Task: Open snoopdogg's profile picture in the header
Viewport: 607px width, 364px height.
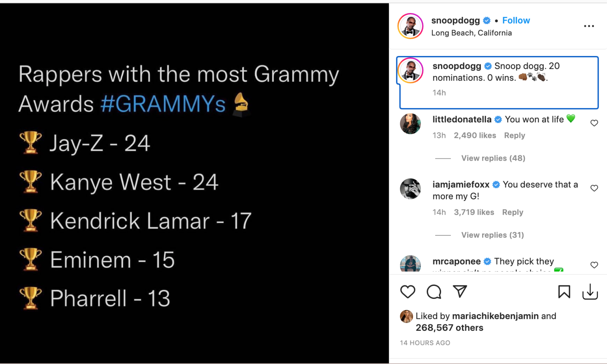Action: (411, 26)
